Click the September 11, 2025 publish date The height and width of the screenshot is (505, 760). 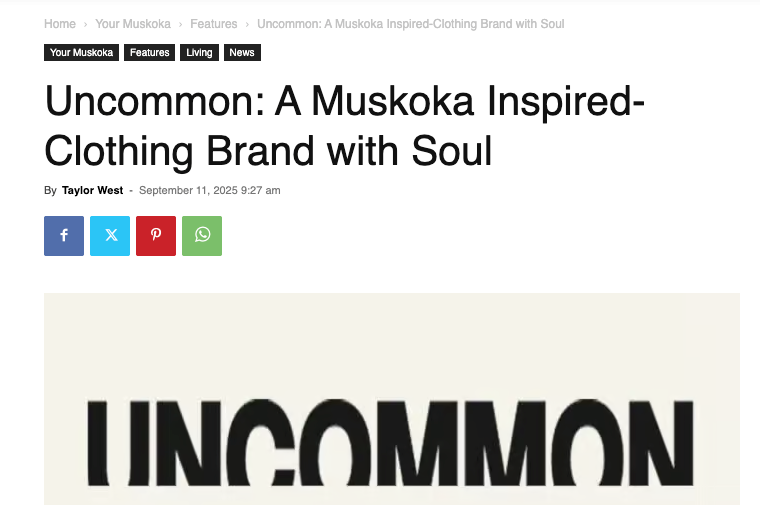pyautogui.click(x=209, y=190)
